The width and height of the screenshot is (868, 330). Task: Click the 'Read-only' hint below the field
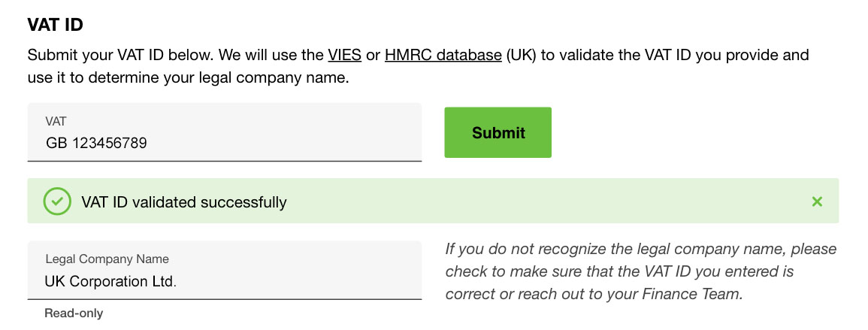(74, 313)
